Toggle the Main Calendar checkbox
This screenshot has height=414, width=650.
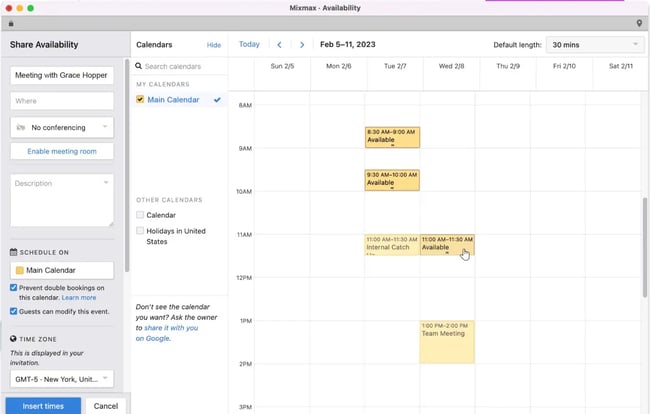[140, 99]
